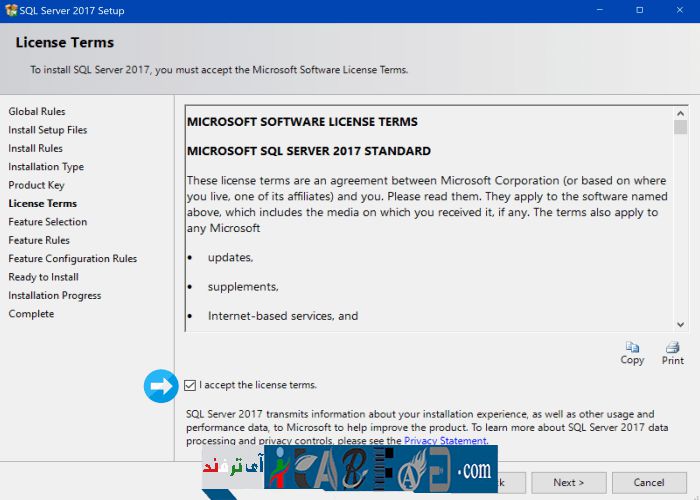Open the Privacy Statement link
700x500 pixels.
(445, 440)
